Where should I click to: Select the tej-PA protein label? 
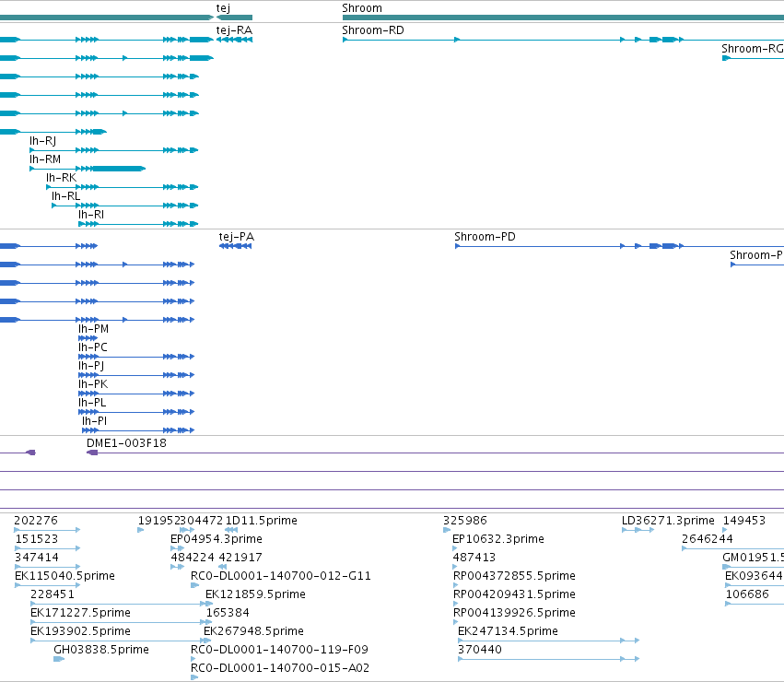tap(237, 237)
